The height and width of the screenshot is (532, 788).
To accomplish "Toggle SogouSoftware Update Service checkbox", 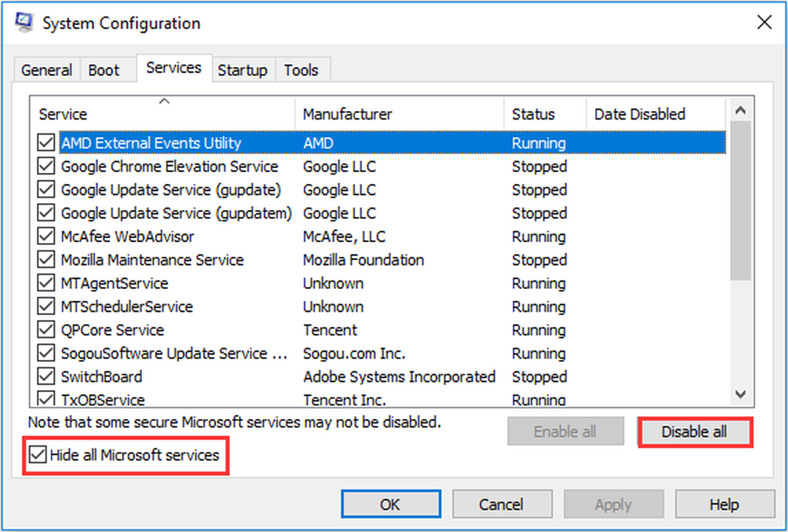I will click(47, 353).
